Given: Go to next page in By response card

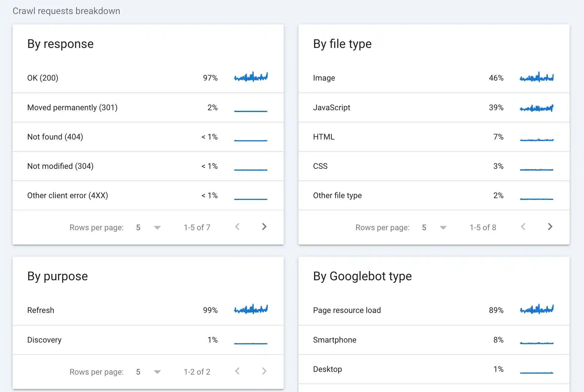Looking at the screenshot, I should tap(264, 227).
